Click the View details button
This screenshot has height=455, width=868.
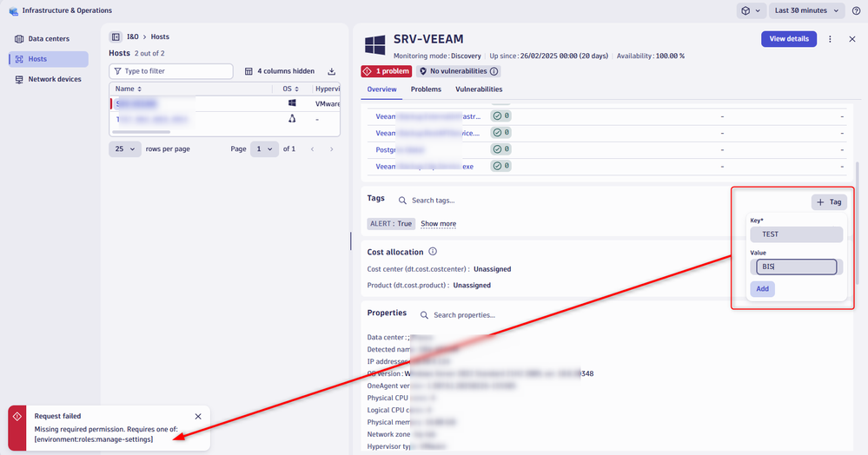tap(789, 39)
